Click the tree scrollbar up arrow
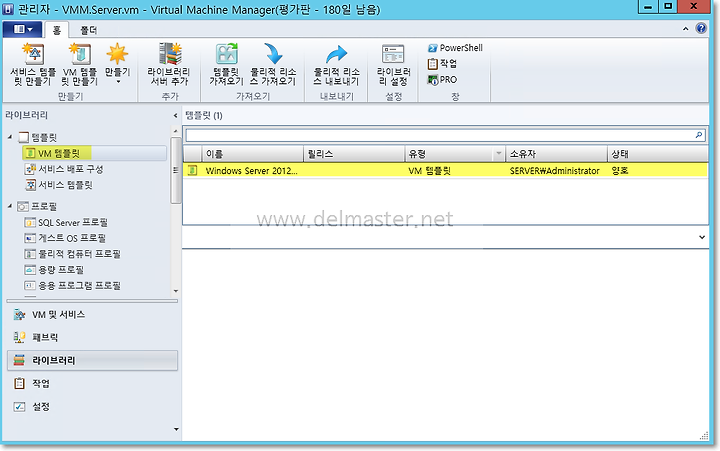Image resolution: width=720 pixels, height=451 pixels. coord(176,131)
